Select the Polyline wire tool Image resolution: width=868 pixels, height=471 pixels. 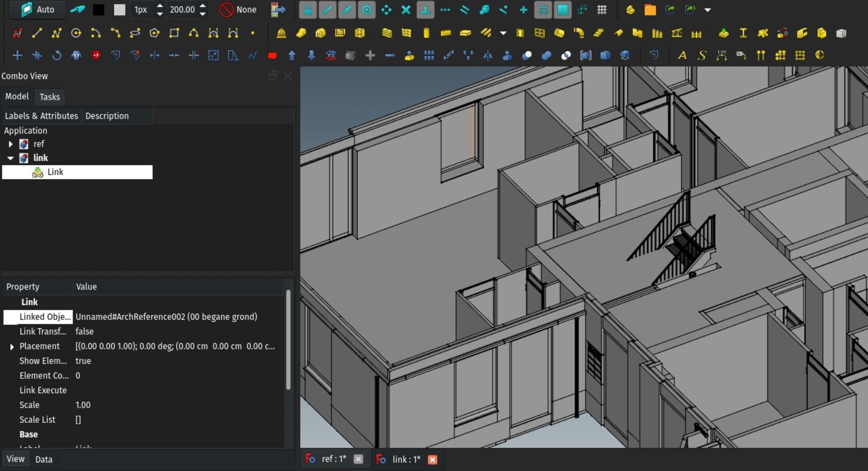pyautogui.click(x=57, y=33)
